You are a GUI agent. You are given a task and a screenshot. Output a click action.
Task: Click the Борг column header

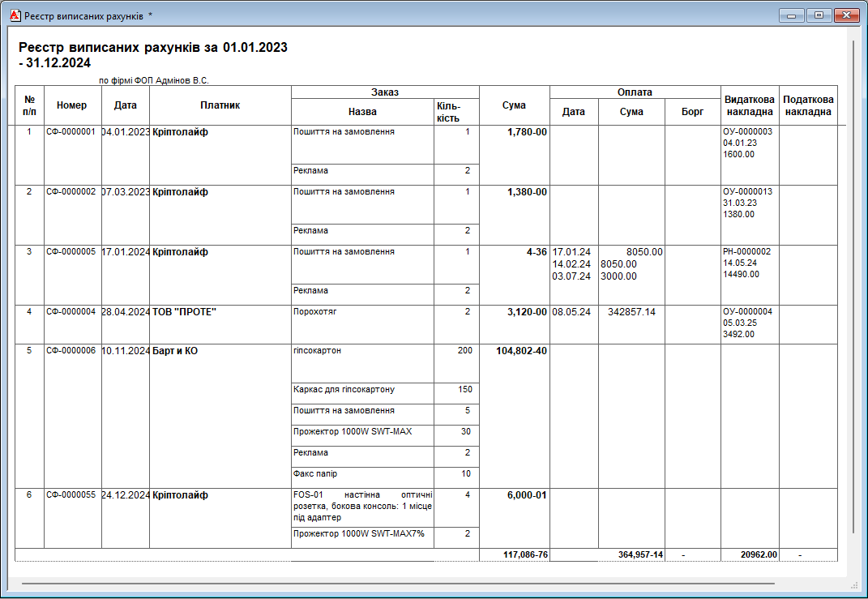click(x=692, y=112)
